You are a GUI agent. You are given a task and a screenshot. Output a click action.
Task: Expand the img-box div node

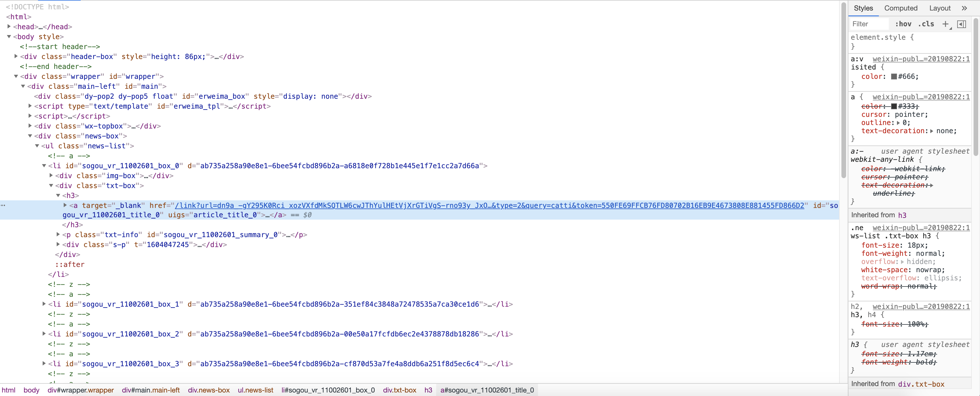[x=51, y=176]
